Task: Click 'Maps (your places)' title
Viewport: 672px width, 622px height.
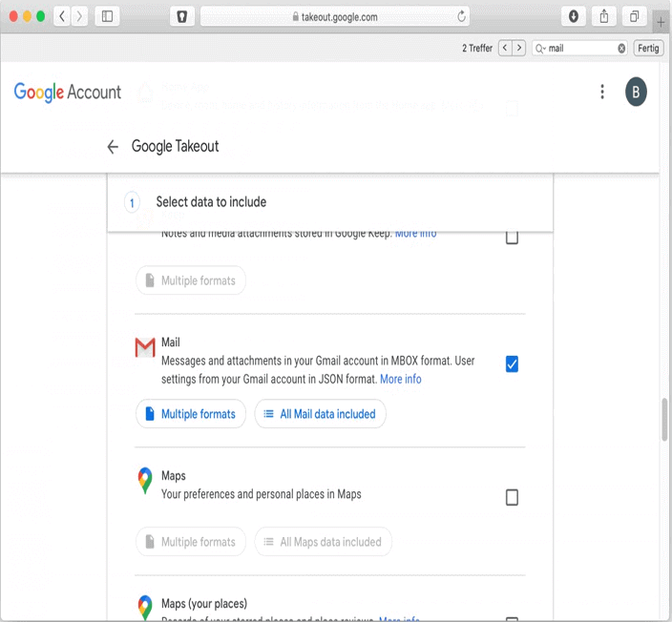Action: click(x=204, y=604)
